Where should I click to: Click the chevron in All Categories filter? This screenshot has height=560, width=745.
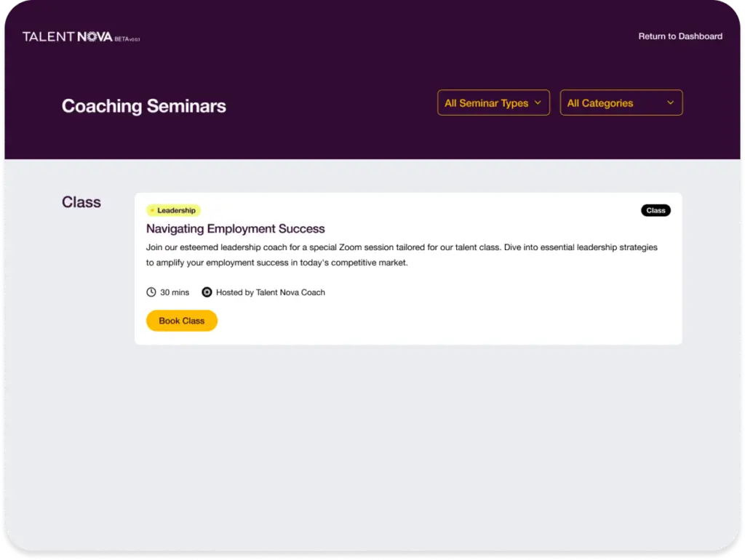click(670, 103)
